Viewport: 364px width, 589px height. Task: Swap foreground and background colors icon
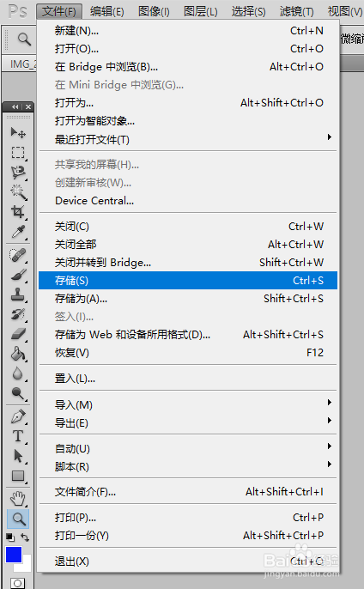pos(25,537)
